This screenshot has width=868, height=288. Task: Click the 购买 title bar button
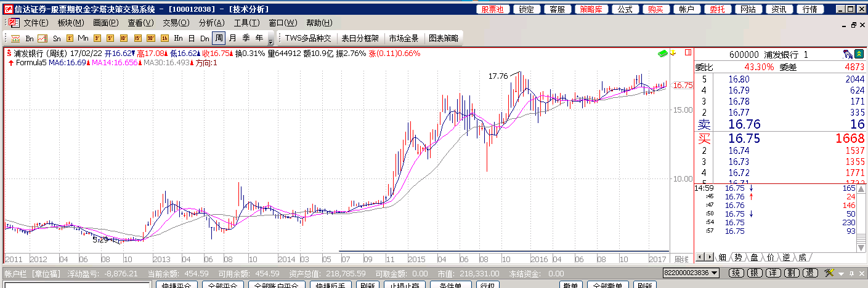coord(656,9)
